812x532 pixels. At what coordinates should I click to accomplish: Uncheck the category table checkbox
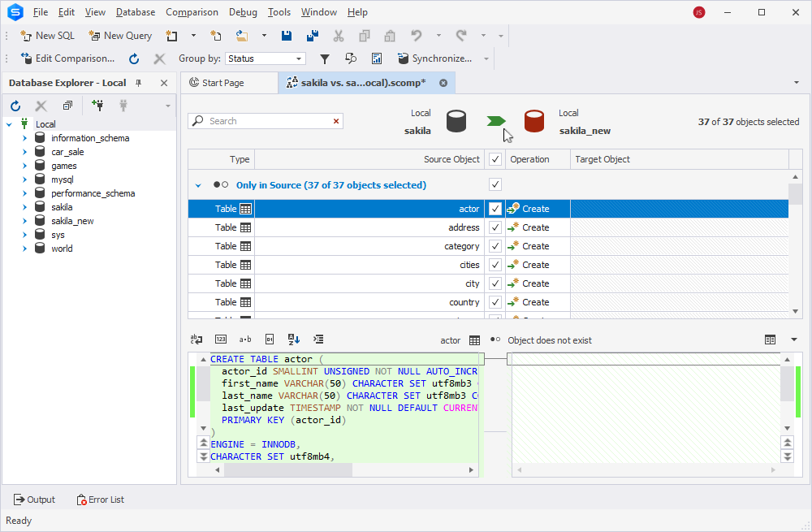(x=495, y=246)
